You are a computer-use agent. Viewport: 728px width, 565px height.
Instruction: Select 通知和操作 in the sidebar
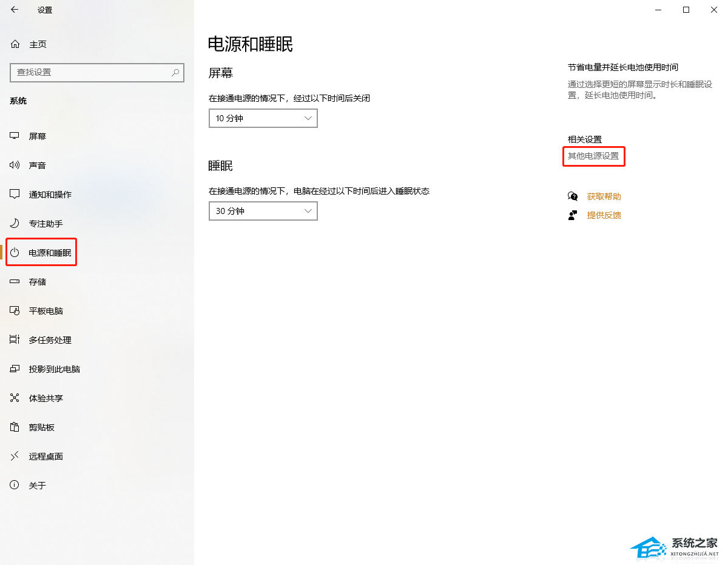coord(50,195)
